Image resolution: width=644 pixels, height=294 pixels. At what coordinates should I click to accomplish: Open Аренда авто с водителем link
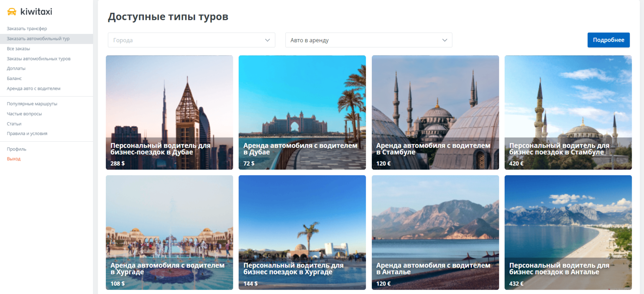pyautogui.click(x=34, y=89)
